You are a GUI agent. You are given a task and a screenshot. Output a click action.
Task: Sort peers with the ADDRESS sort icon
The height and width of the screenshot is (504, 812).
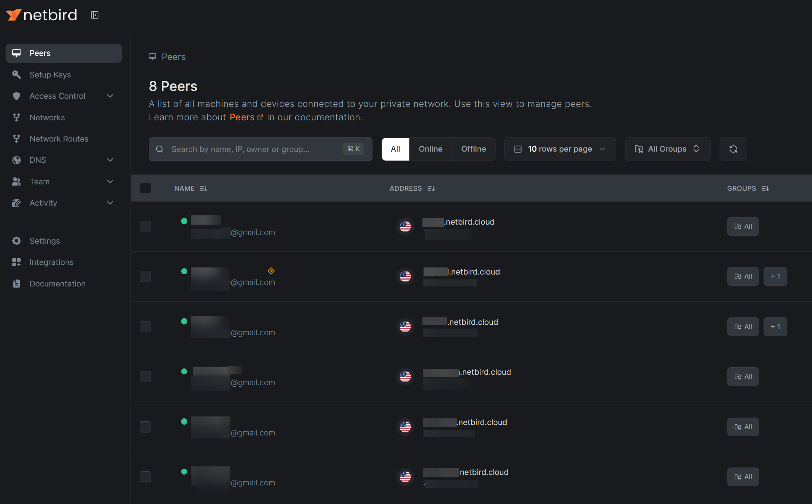[x=431, y=188]
